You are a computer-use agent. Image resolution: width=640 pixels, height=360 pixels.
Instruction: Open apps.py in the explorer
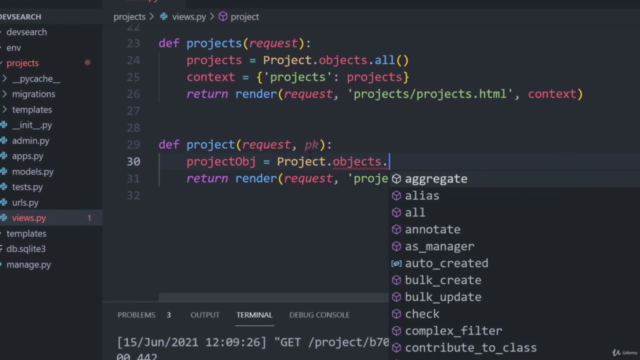click(x=27, y=156)
